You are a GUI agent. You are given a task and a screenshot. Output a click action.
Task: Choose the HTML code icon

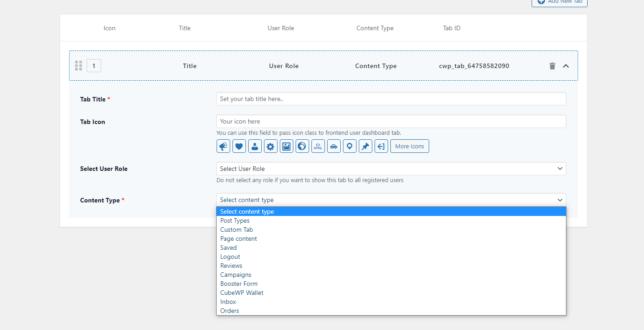[x=318, y=146]
